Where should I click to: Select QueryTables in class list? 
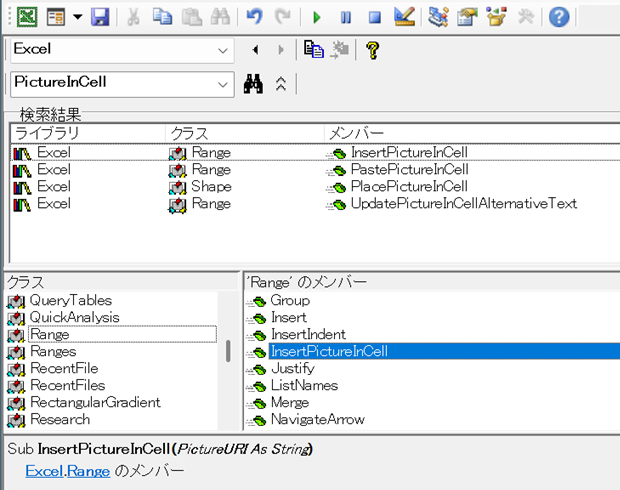pos(71,300)
